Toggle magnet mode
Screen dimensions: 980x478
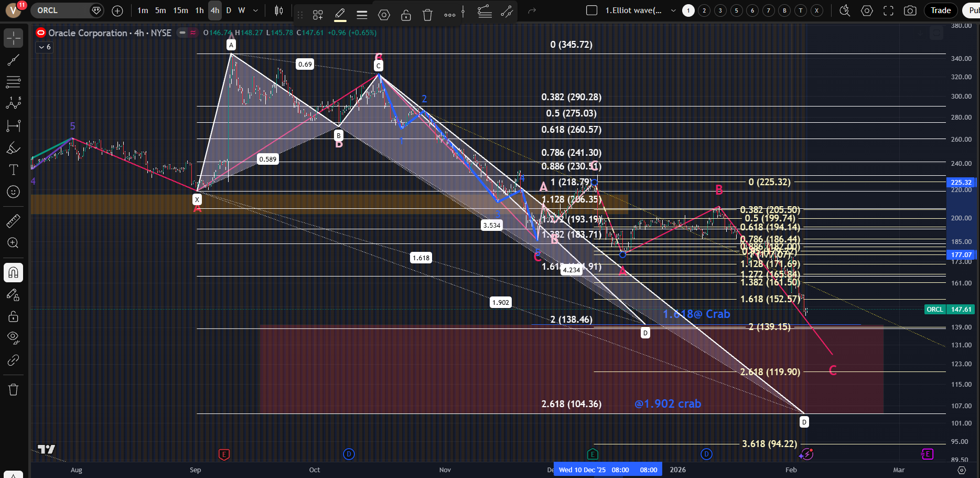[x=13, y=272]
